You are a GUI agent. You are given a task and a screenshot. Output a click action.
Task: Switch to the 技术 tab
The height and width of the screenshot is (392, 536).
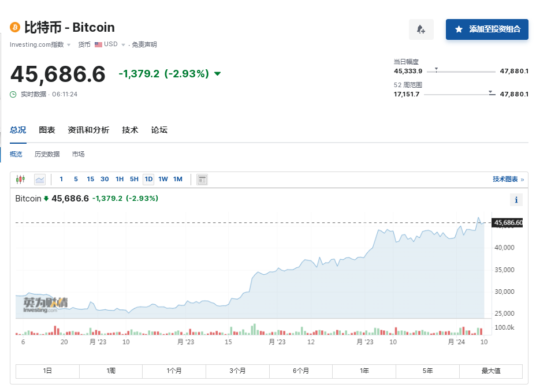(x=130, y=130)
